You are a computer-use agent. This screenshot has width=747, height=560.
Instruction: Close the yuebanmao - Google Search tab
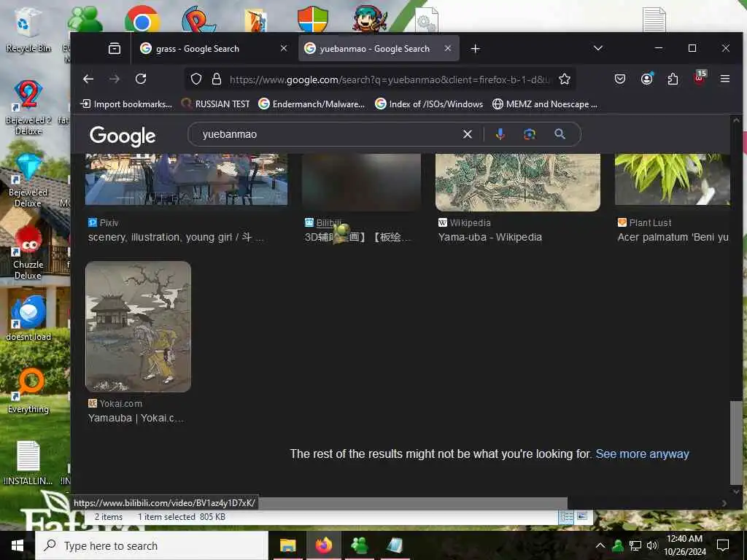tap(448, 49)
